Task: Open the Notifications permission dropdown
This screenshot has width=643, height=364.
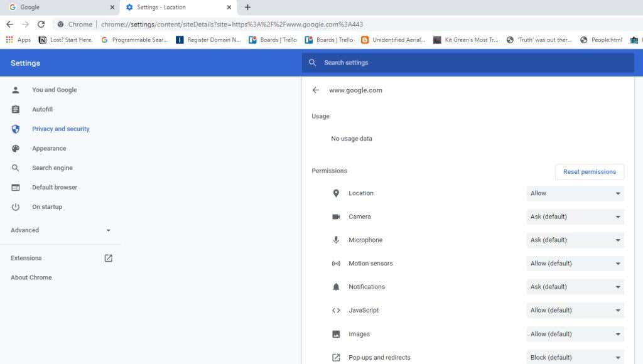Action: tap(575, 287)
